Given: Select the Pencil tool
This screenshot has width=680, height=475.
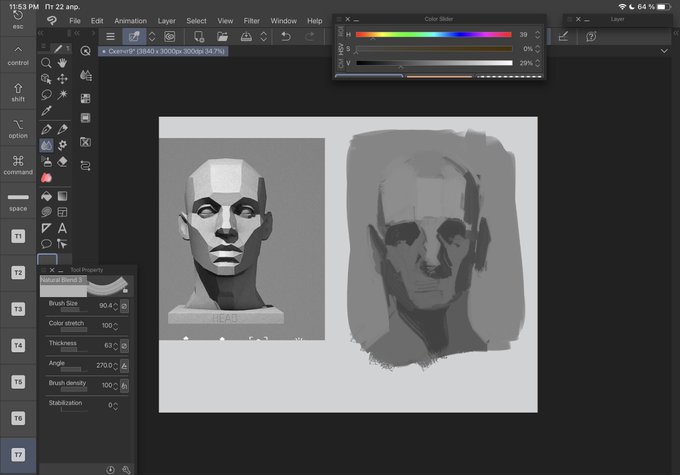Looking at the screenshot, I should [62, 129].
